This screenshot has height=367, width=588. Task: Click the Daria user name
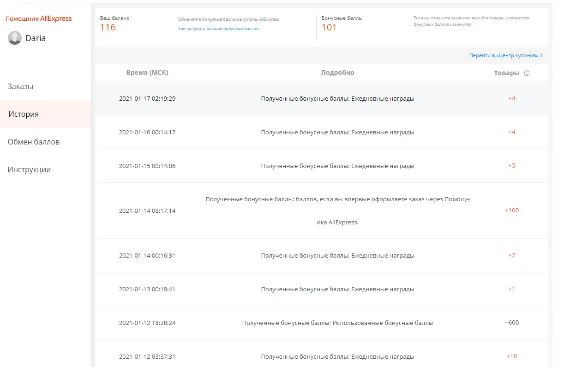(x=36, y=38)
